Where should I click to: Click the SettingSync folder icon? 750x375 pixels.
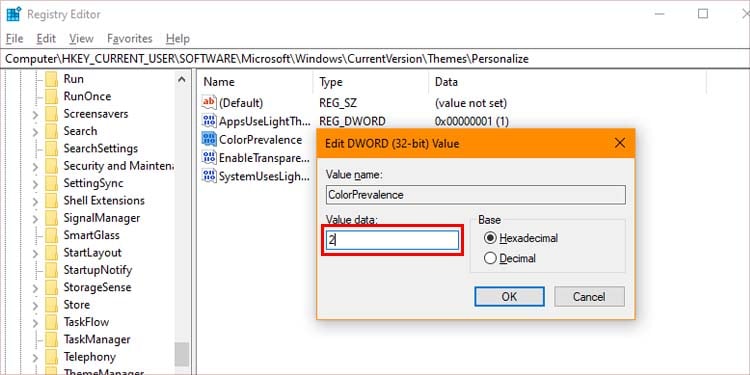tap(51, 183)
